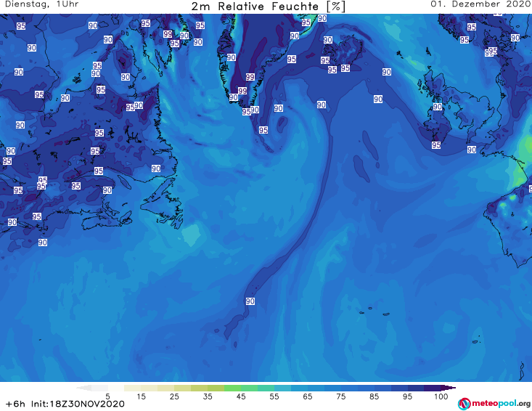Screen dimensions: 532x411
Task: Select the '2m Relative Feuchte [%]' title
Action: pyautogui.click(x=268, y=6)
